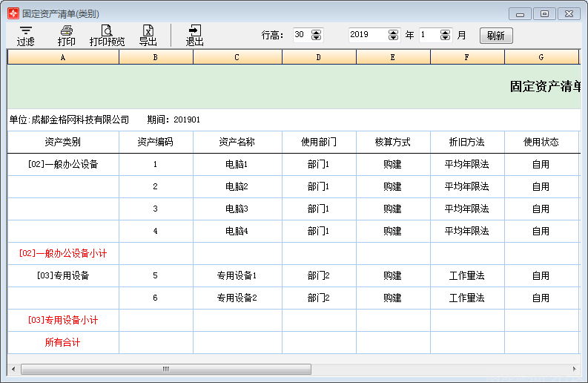Open the 过滤 filter tool
Viewport: 588px width, 383px height.
point(25,35)
